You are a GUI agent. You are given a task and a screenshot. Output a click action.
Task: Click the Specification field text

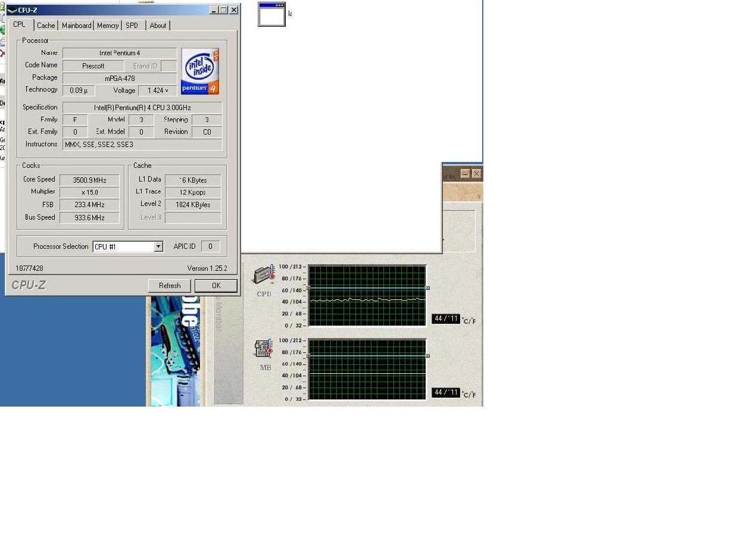coord(142,108)
